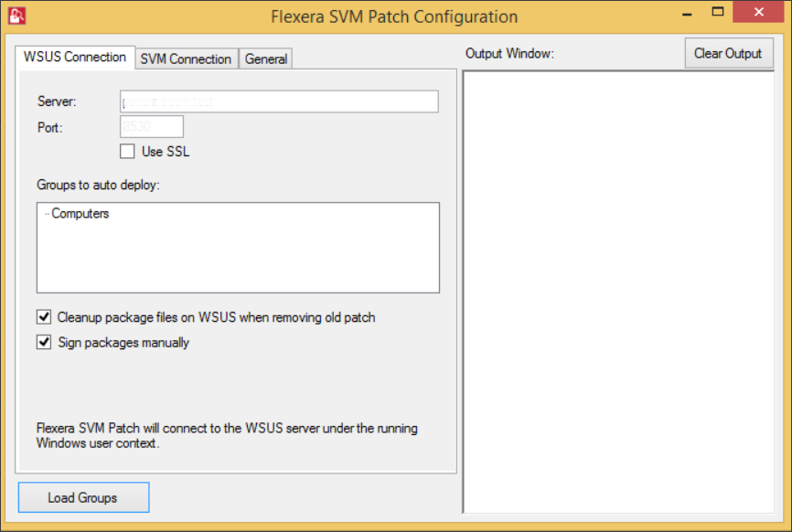Click the Clear Output button

(728, 53)
